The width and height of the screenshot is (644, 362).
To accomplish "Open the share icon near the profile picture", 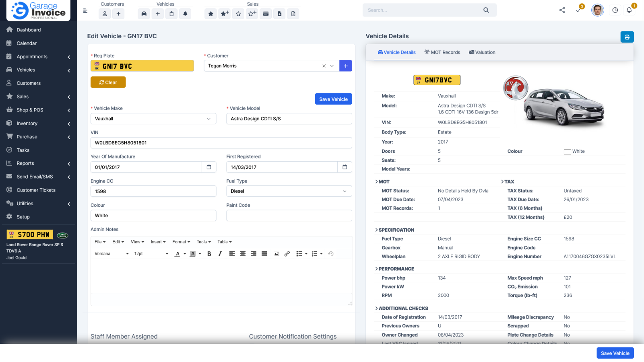I will coord(562,10).
